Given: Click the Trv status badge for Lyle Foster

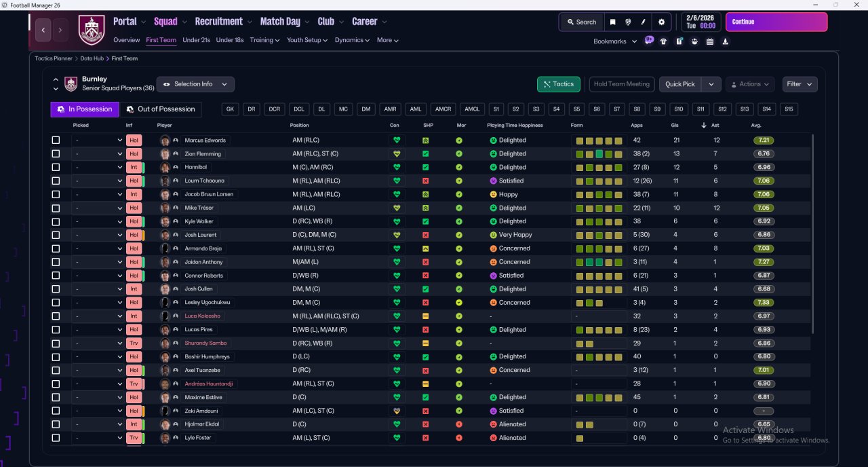Looking at the screenshot, I should click(134, 438).
